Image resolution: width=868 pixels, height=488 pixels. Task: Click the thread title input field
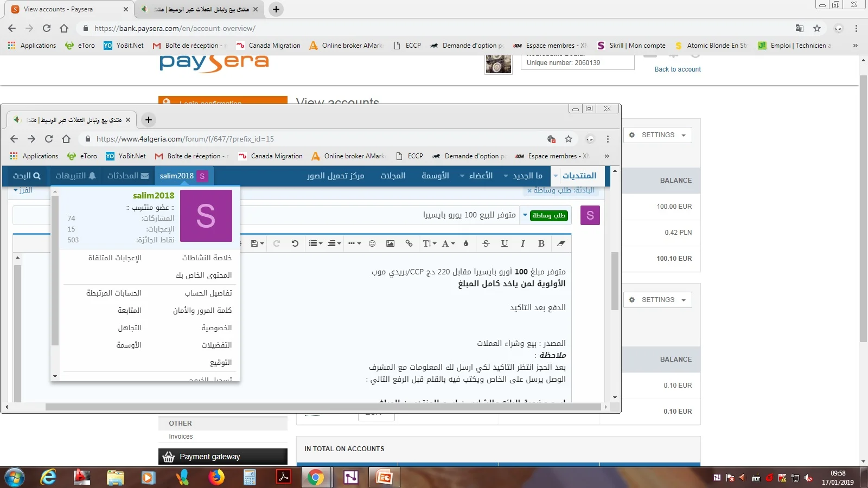380,215
